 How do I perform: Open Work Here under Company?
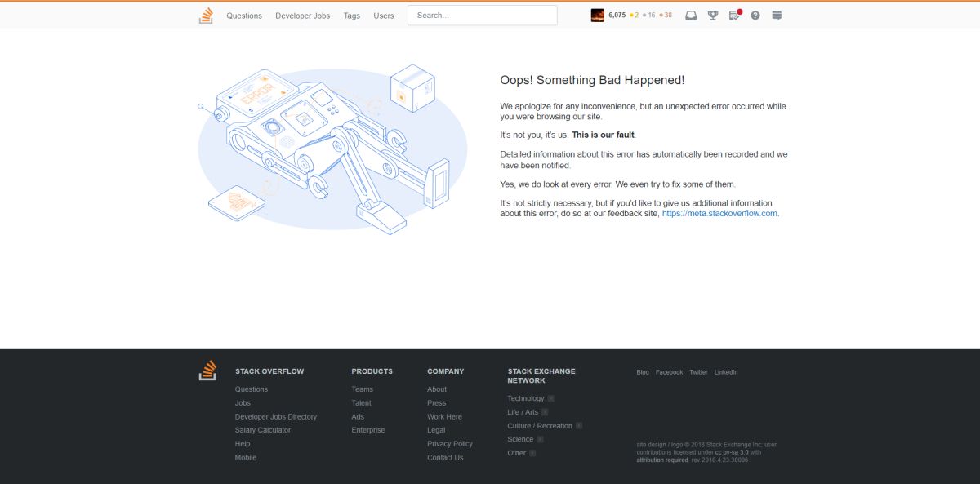[444, 417]
